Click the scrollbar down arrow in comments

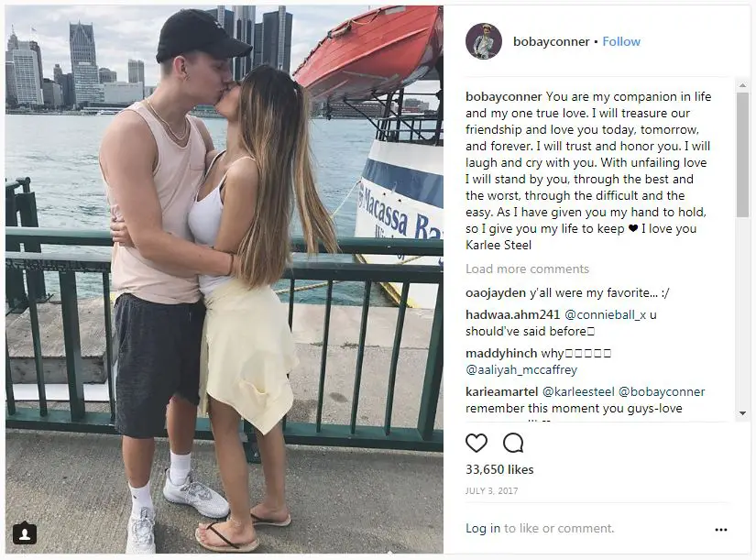(x=742, y=413)
